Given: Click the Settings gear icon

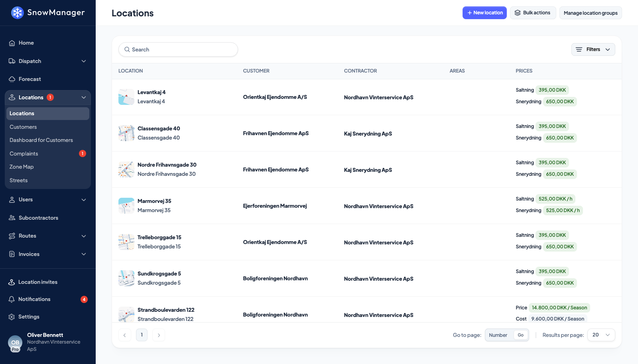Looking at the screenshot, I should click(x=12, y=317).
